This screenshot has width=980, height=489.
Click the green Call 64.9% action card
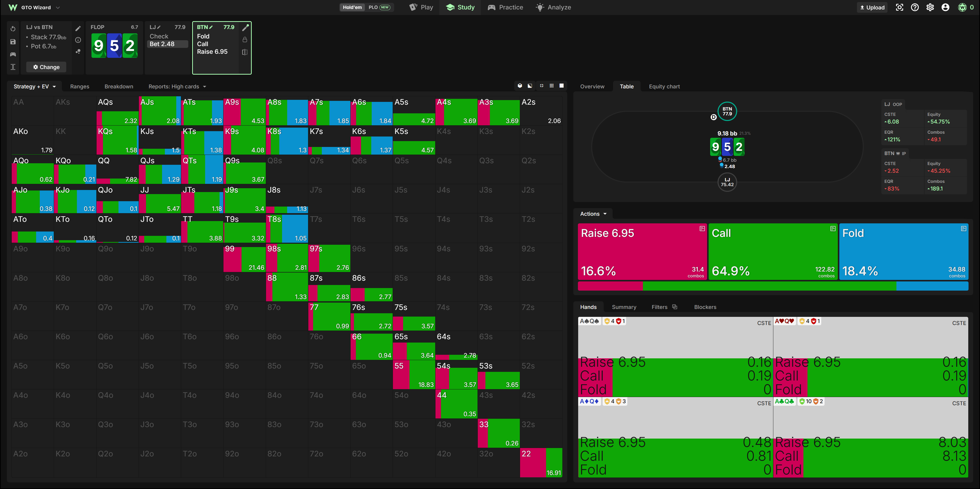[773, 252]
